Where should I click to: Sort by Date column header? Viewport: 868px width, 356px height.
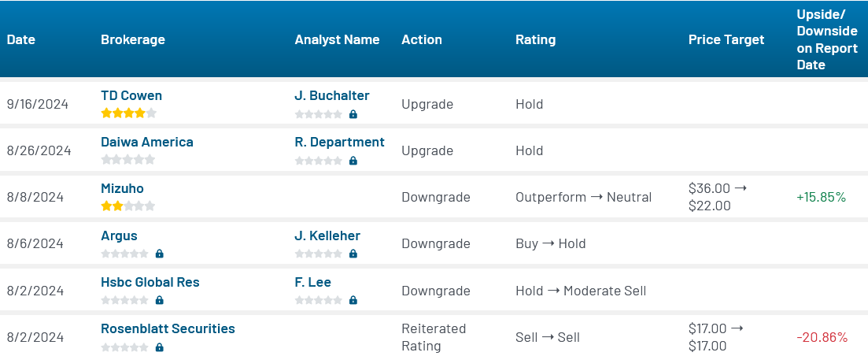point(21,39)
